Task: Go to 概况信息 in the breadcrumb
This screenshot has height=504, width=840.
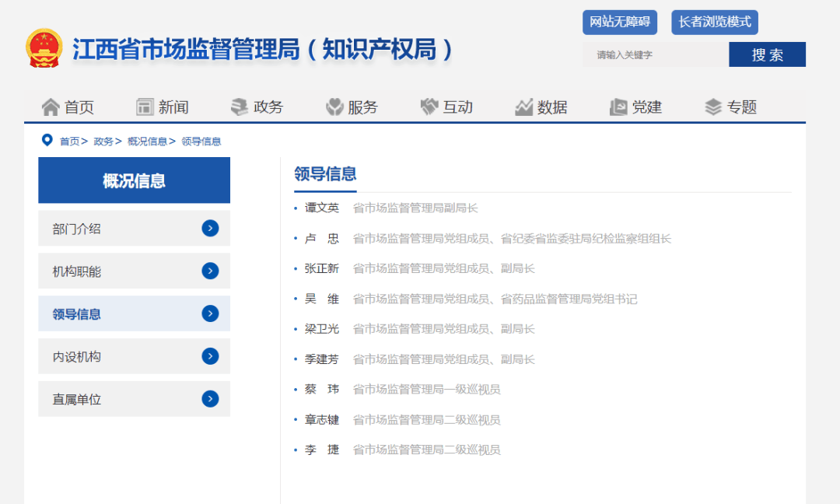Action: (147, 142)
